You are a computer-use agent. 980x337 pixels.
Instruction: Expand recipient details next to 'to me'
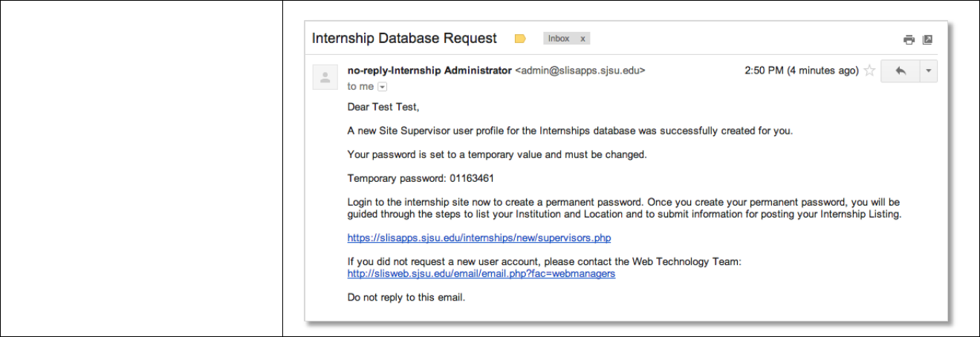[x=383, y=87]
